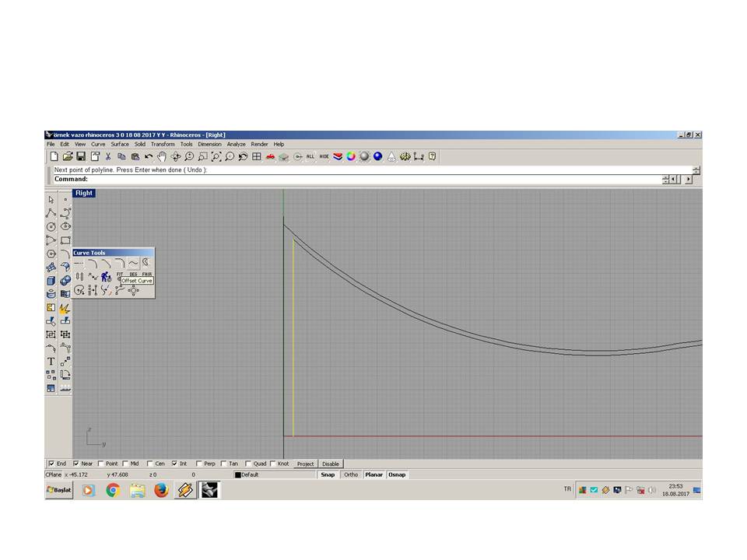Select the Polyline tool in sidebar
Image resolution: width=747 pixels, height=560 pixels.
point(51,213)
